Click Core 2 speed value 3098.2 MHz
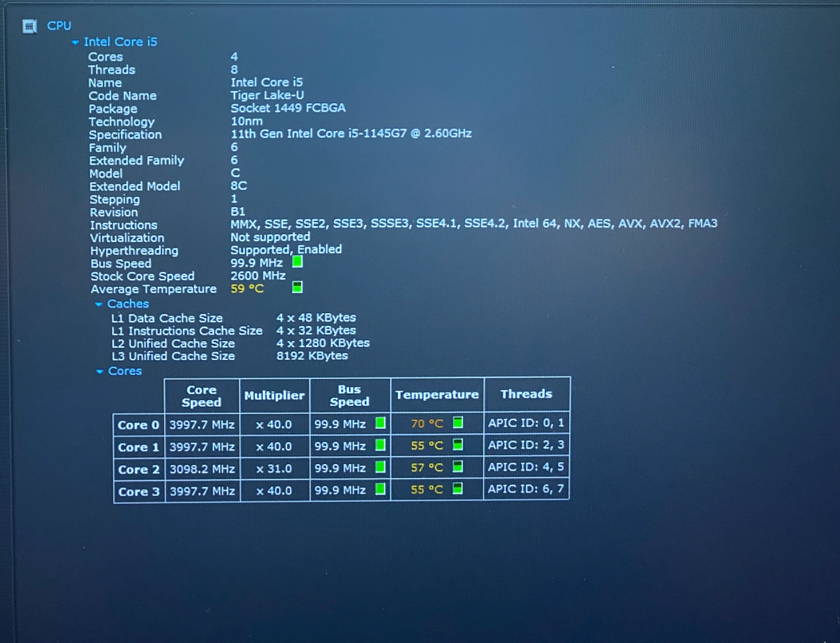The width and height of the screenshot is (840, 643). pyautogui.click(x=202, y=469)
